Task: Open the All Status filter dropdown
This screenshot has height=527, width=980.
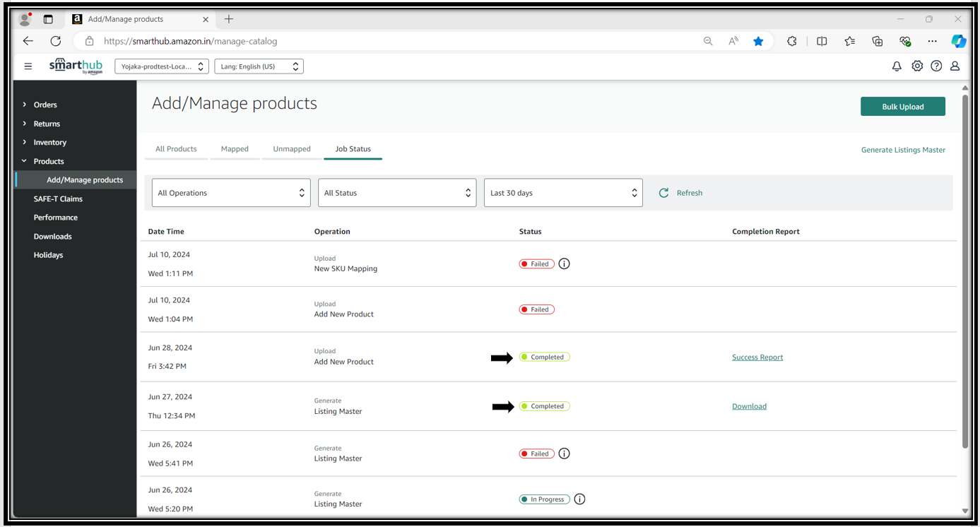Action: (397, 193)
